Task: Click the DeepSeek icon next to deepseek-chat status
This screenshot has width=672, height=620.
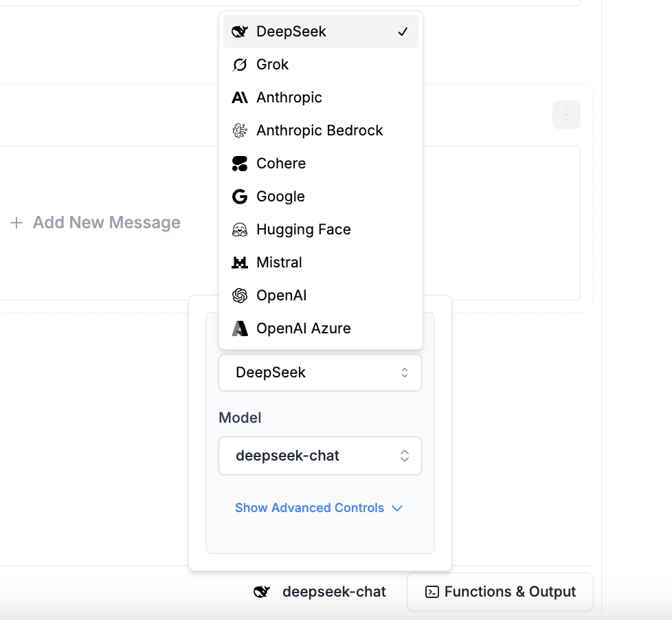Action: (x=262, y=591)
